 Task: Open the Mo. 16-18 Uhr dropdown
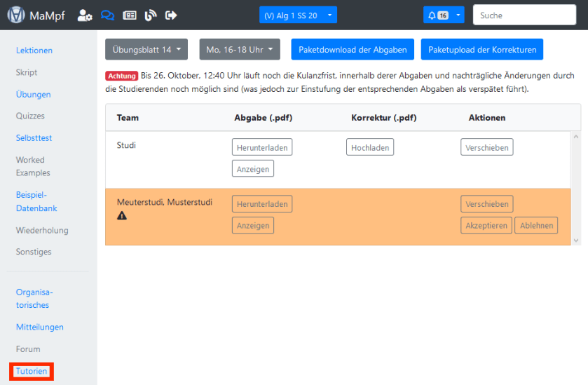coord(240,50)
